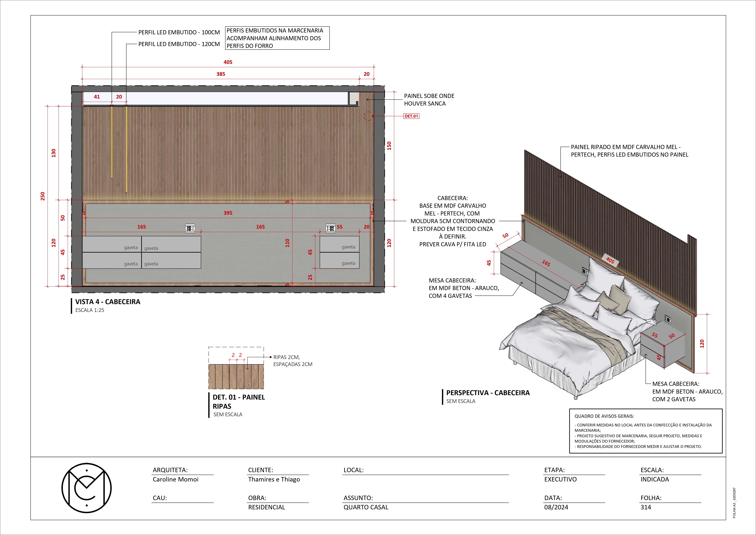Click the 'CABECEIRA:' description heading
This screenshot has width=756, height=535.
(x=452, y=198)
